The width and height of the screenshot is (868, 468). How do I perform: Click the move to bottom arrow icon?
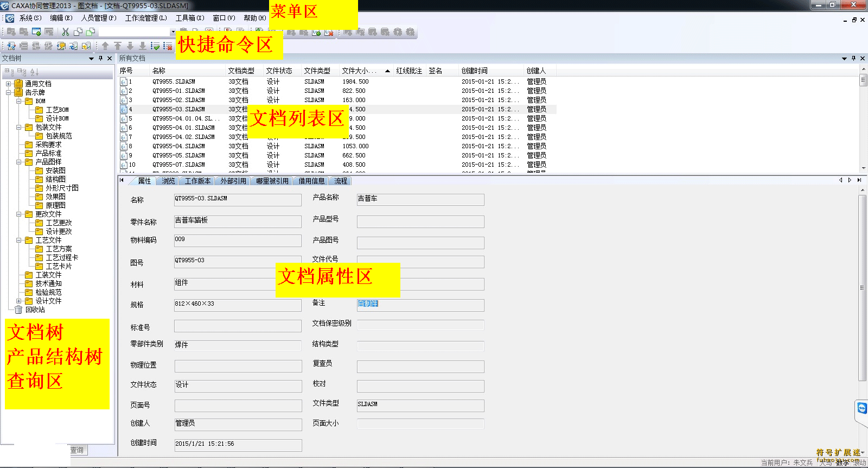pos(143,46)
